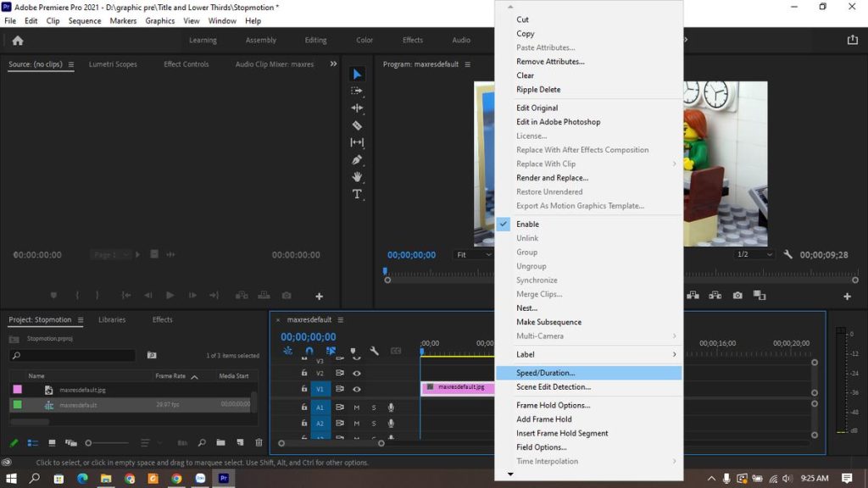Select the Selection tool in the toolbar
The width and height of the screenshot is (868, 488).
point(357,73)
